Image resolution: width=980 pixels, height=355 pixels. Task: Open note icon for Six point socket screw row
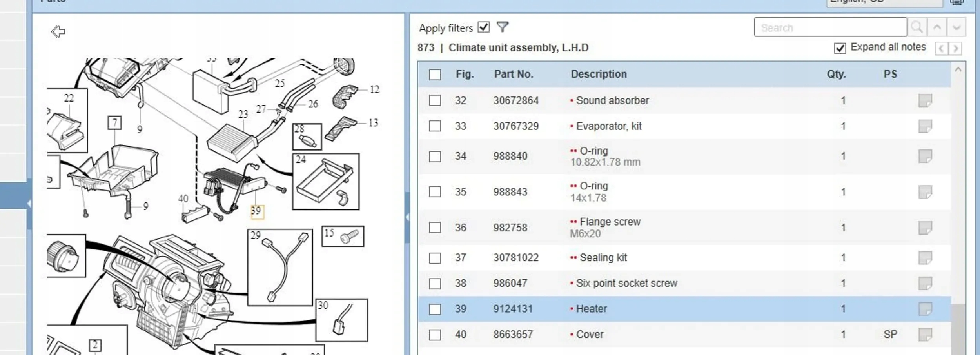pos(925,284)
